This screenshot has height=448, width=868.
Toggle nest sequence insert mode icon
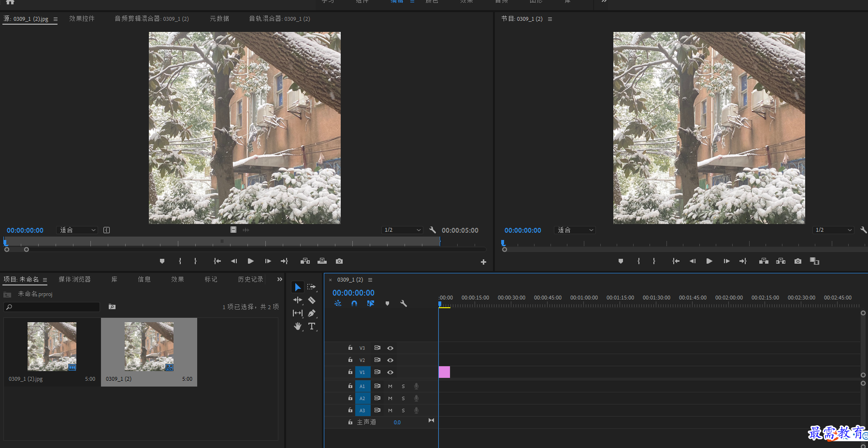338,303
